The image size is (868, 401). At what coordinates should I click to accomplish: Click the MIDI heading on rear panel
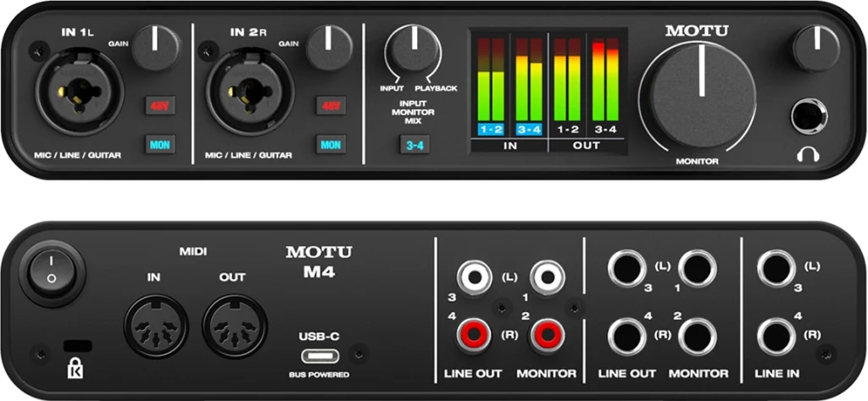point(193,252)
